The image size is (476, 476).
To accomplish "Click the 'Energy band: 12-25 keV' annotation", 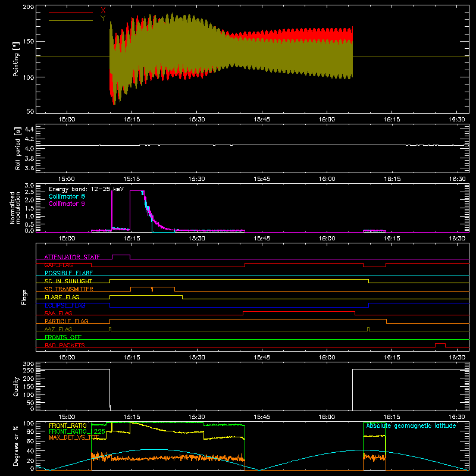I will [x=86, y=189].
